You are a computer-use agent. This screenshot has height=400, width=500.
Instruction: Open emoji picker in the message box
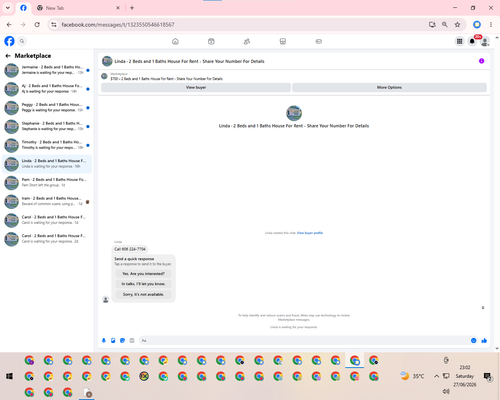[x=473, y=340]
